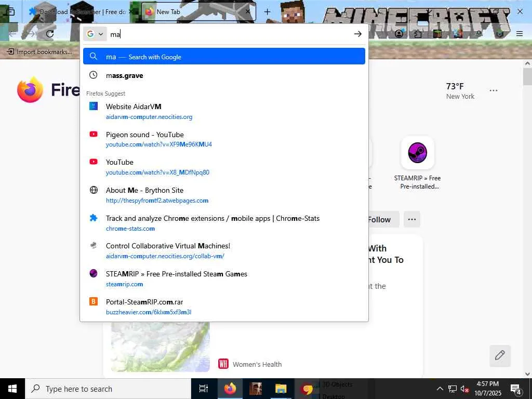Click the Firefox logo on the new tab page
Screen dimensions: 532x399
coord(30,90)
